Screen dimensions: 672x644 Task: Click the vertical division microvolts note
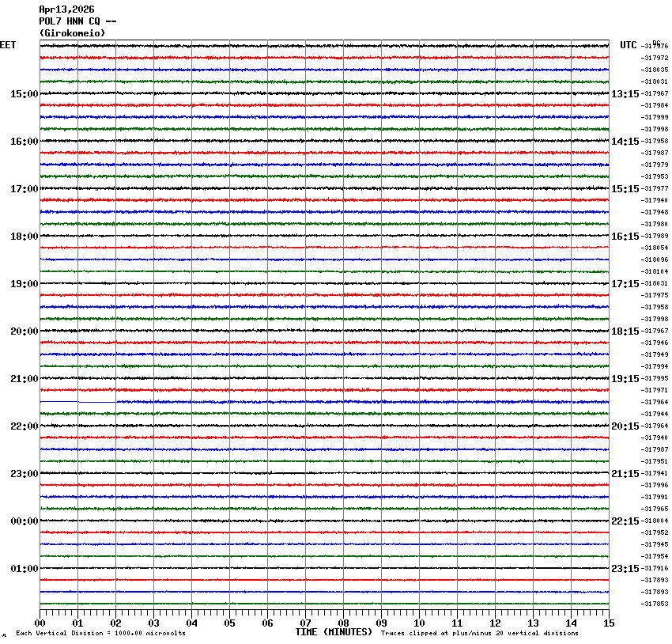point(100,633)
